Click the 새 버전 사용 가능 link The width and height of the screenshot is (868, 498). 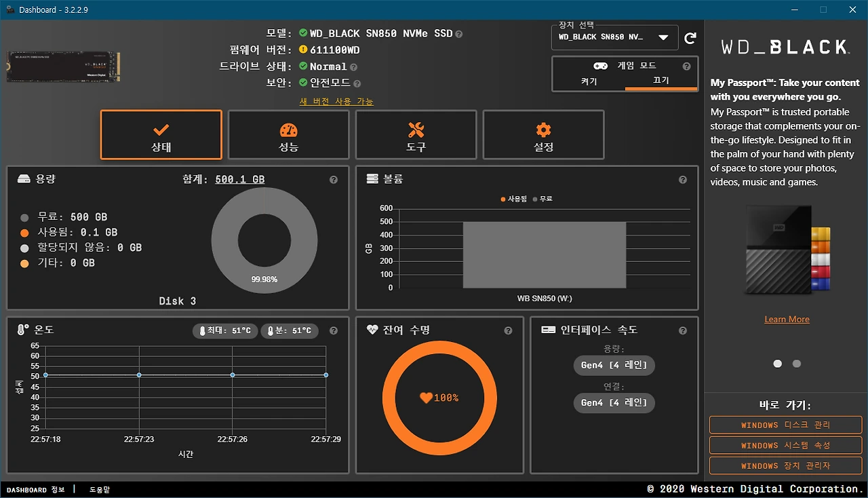(x=337, y=100)
